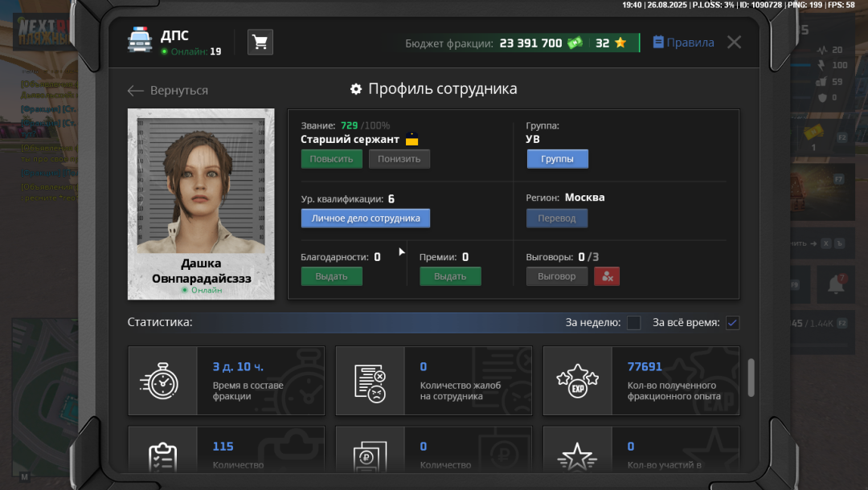Screen dimensions: 868x490
Task: Click the gold star icon beside 32
Action: (620, 43)
